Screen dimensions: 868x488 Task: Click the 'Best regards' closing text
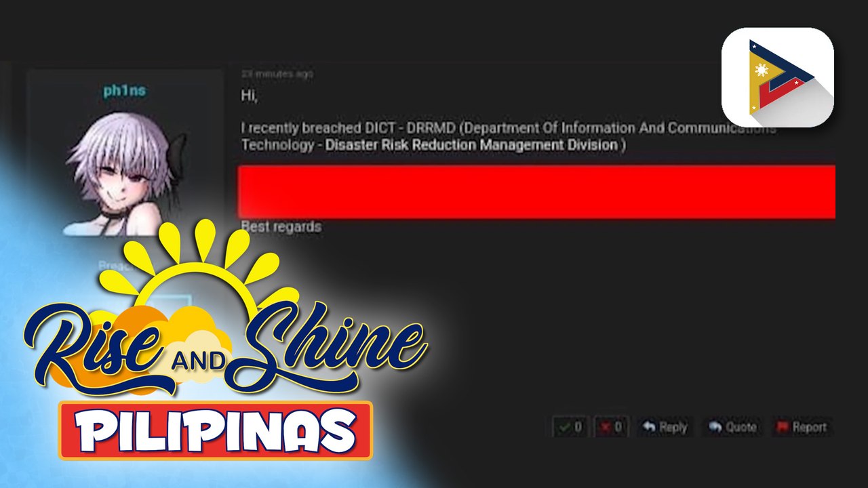pos(281,226)
